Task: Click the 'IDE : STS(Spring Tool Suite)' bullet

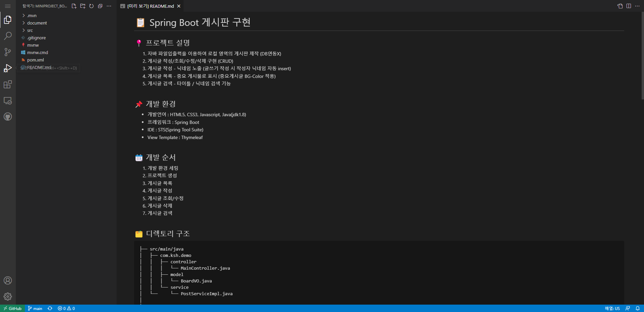Action: pos(175,130)
